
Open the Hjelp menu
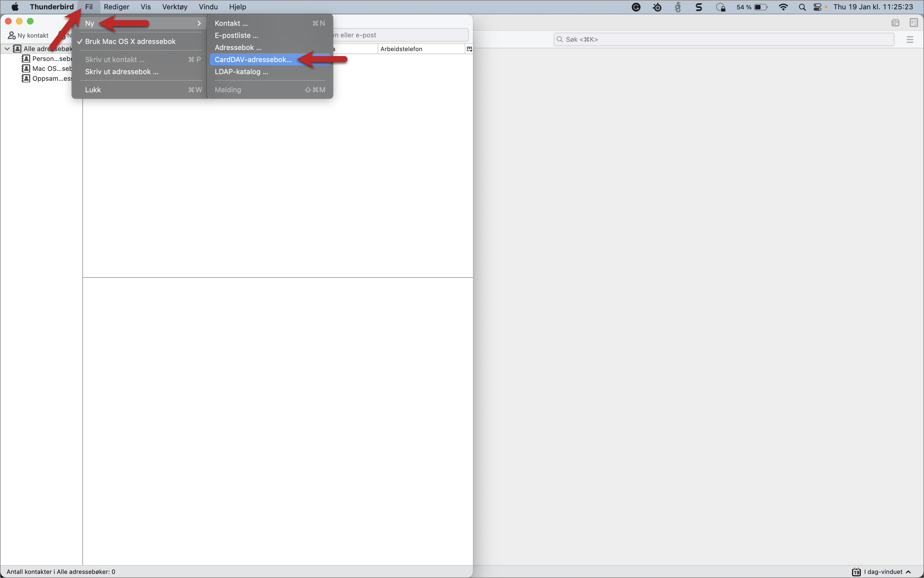[x=238, y=7]
